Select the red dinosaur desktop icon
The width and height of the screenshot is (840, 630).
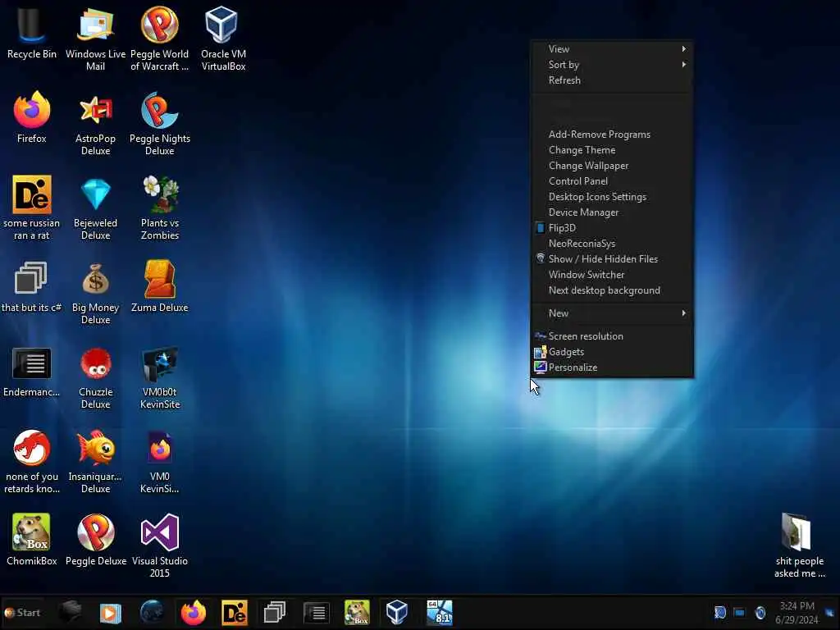click(x=32, y=462)
